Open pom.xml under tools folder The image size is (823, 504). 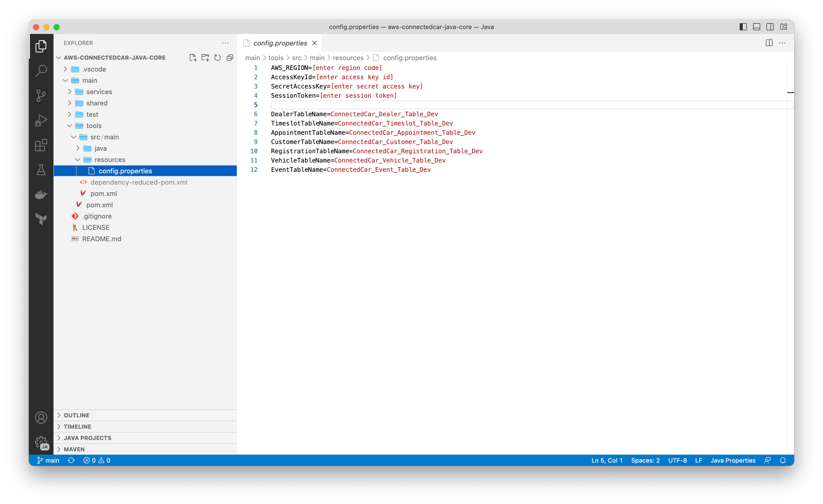point(145,193)
